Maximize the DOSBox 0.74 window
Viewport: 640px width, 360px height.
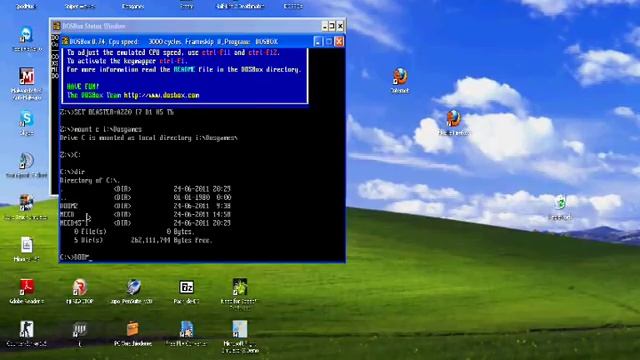329,42
